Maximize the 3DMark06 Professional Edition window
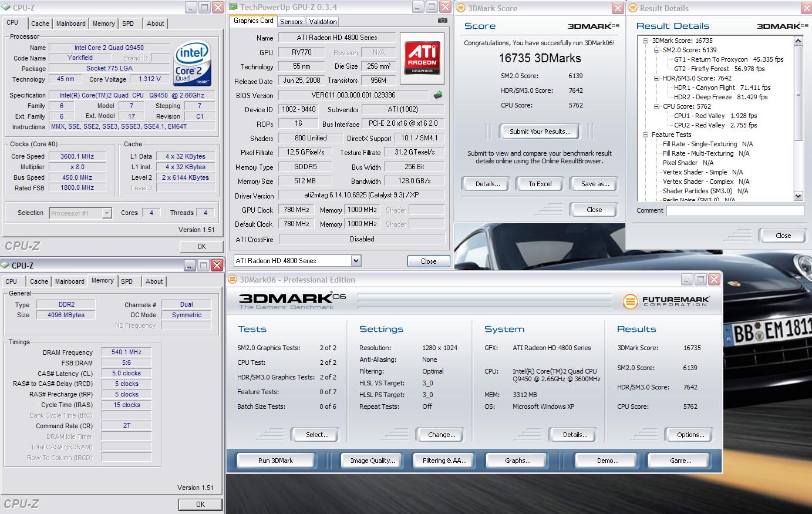Image resolution: width=812 pixels, height=514 pixels. coord(700,280)
